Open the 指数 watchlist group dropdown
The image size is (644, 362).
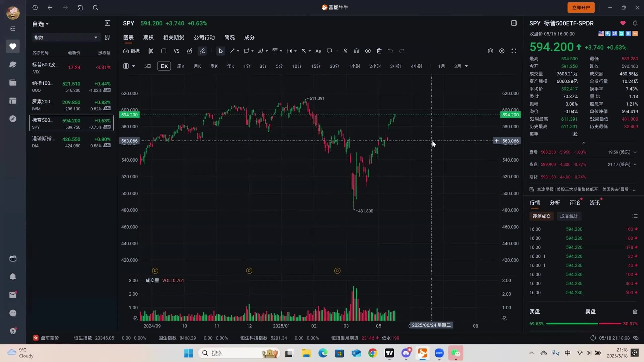point(66,37)
